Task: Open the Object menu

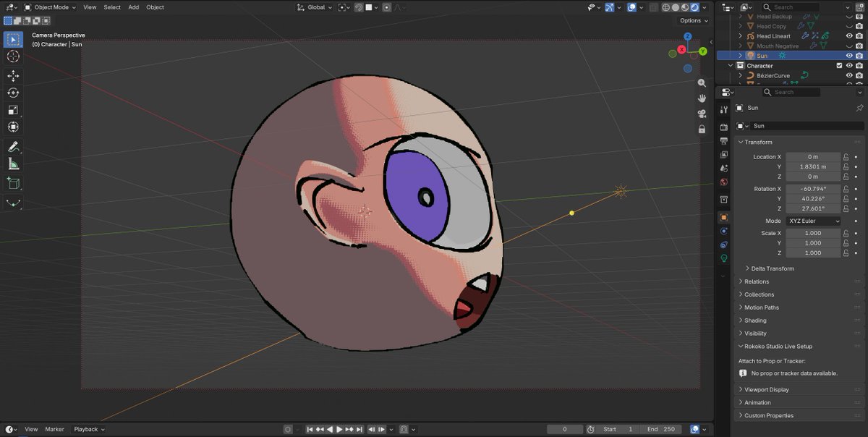Action: click(x=156, y=7)
